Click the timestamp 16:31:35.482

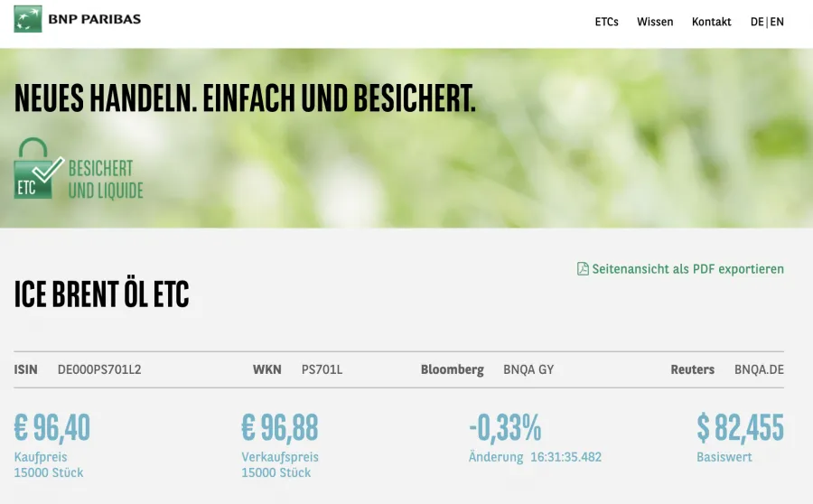pyautogui.click(x=565, y=457)
